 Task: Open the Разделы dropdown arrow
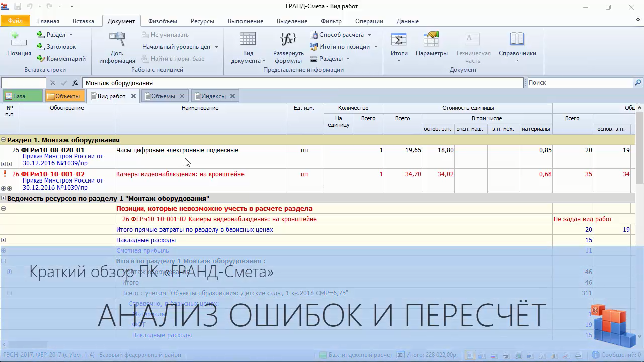tap(348, 59)
